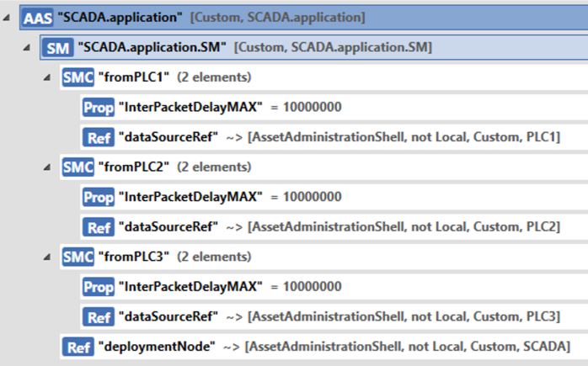Viewport: 588px width, 366px height.
Task: Click the SMC icon beside fromPLC3
Action: click(x=78, y=257)
